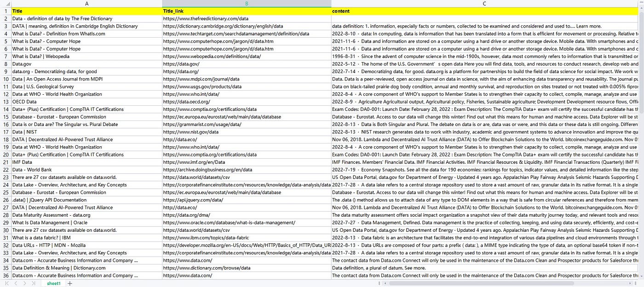The height and width of the screenshot is (287, 644).
Task: Click the mdpi.com/journal/data cell
Action: [x=247, y=79]
